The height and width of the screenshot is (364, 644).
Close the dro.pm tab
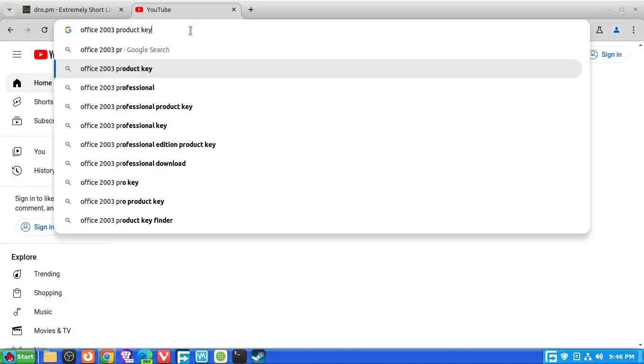[x=121, y=9]
